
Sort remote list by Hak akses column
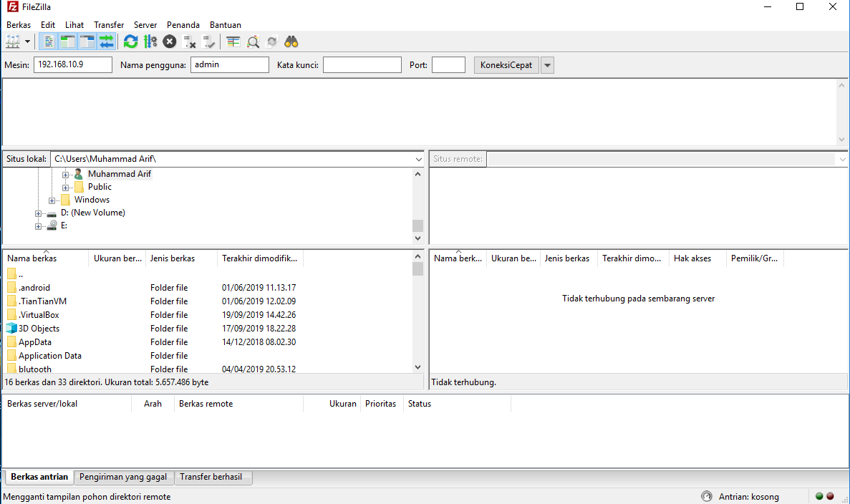click(x=697, y=258)
